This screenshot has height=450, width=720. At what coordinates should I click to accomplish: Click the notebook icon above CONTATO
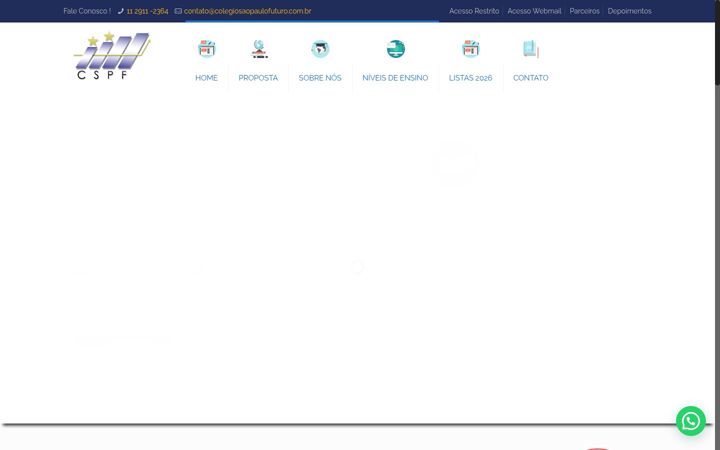531,49
